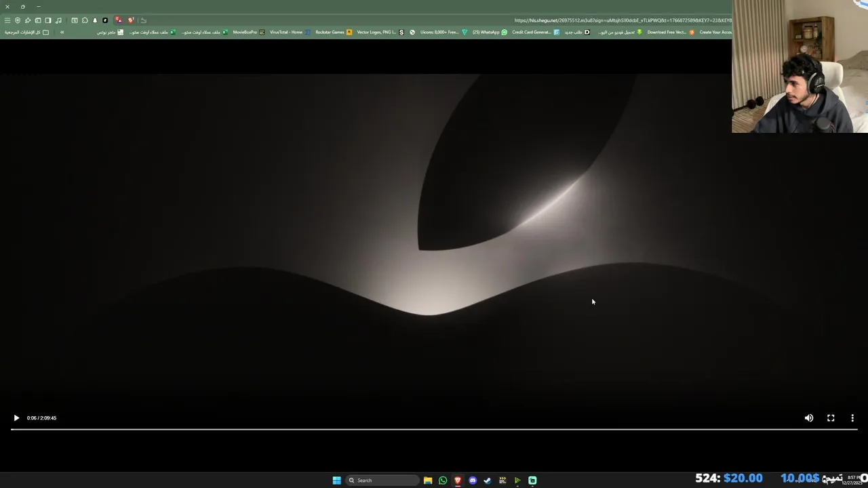The height and width of the screenshot is (488, 868).
Task: Click the screenshot capture toolbar icon
Action: [75, 20]
